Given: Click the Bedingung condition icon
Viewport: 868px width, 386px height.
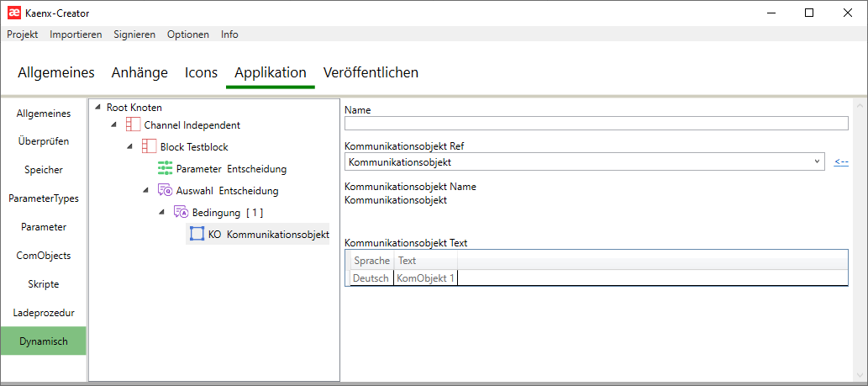Looking at the screenshot, I should tap(181, 212).
